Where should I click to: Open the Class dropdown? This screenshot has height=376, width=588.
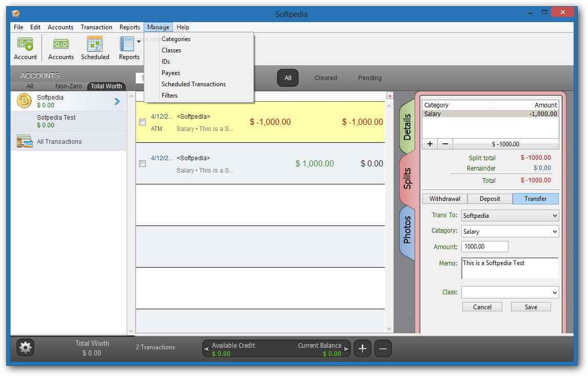(x=510, y=292)
